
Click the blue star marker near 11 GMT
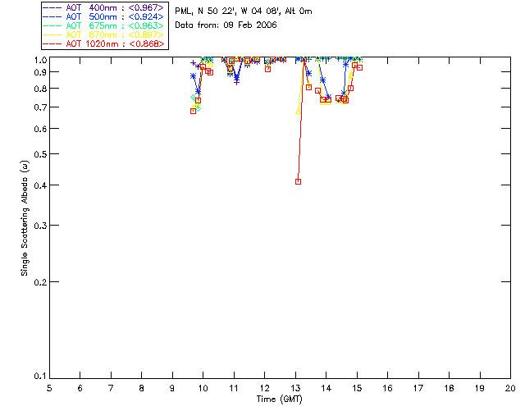236,79
